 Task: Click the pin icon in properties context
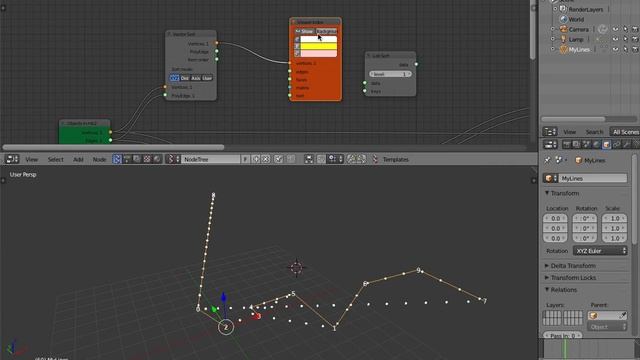547,160
